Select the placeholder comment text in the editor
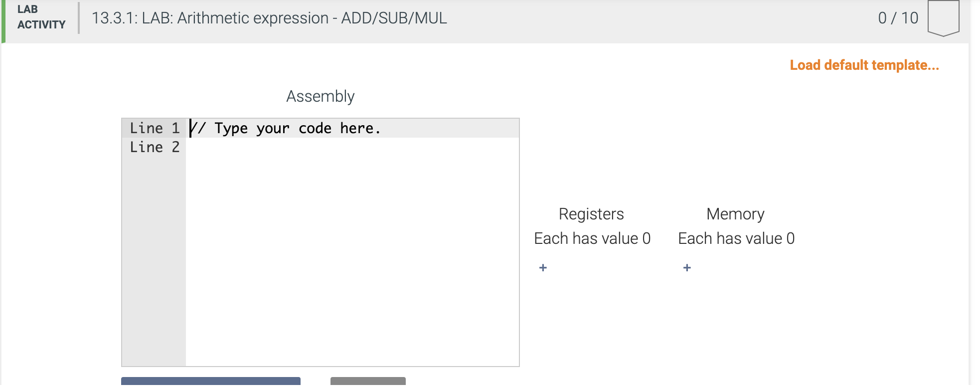Image resolution: width=980 pixels, height=387 pixels. point(287,128)
